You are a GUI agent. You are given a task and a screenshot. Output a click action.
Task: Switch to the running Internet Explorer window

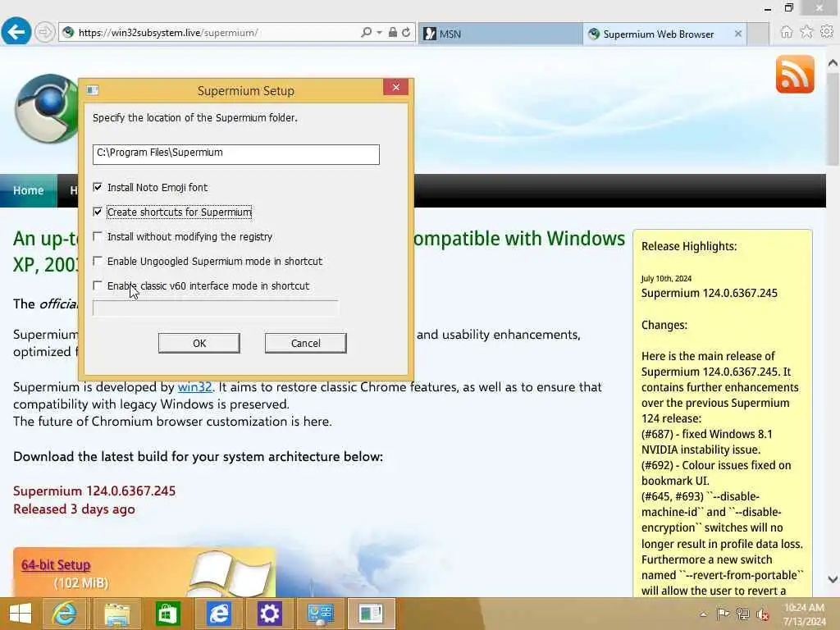point(218,614)
